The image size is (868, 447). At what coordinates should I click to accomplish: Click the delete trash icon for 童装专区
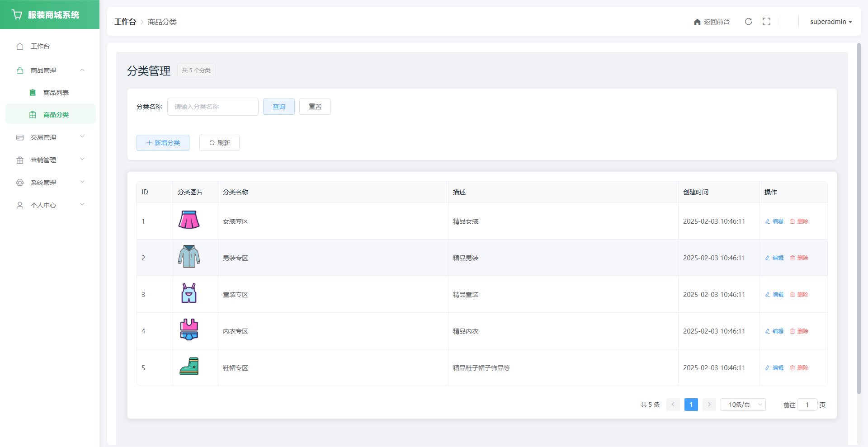(x=792, y=295)
